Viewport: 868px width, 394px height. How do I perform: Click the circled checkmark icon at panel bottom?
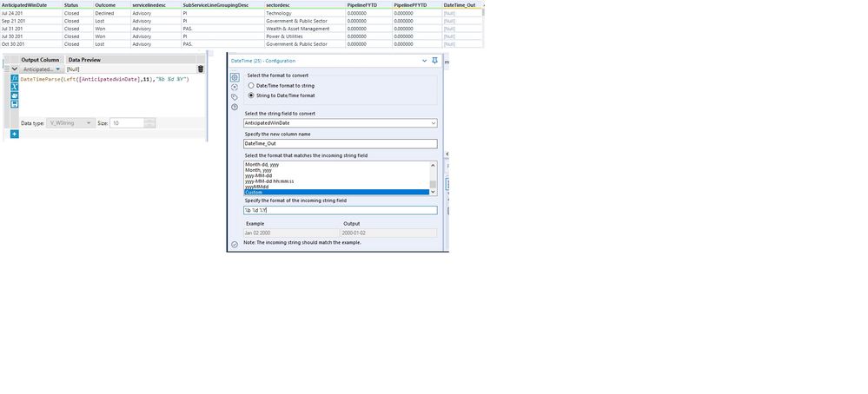click(235, 244)
